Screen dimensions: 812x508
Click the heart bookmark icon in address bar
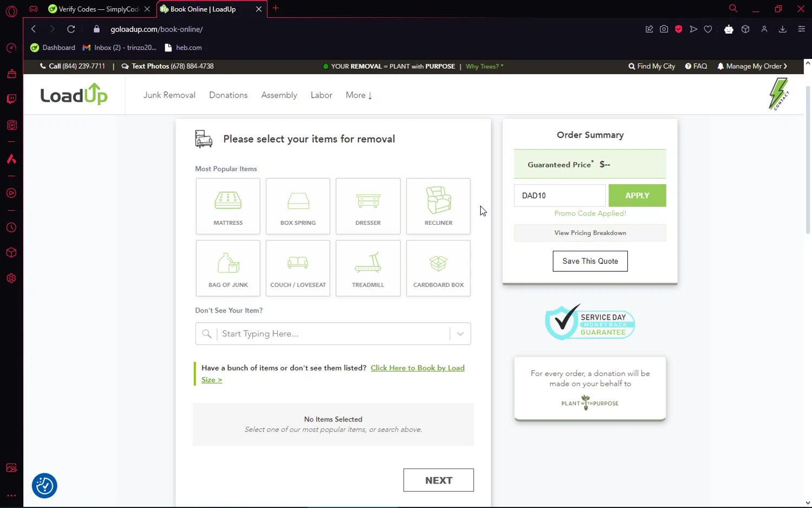tap(708, 29)
